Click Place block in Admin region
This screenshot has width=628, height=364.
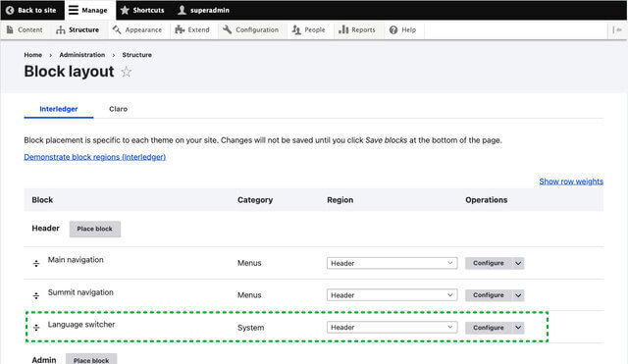[x=91, y=360]
